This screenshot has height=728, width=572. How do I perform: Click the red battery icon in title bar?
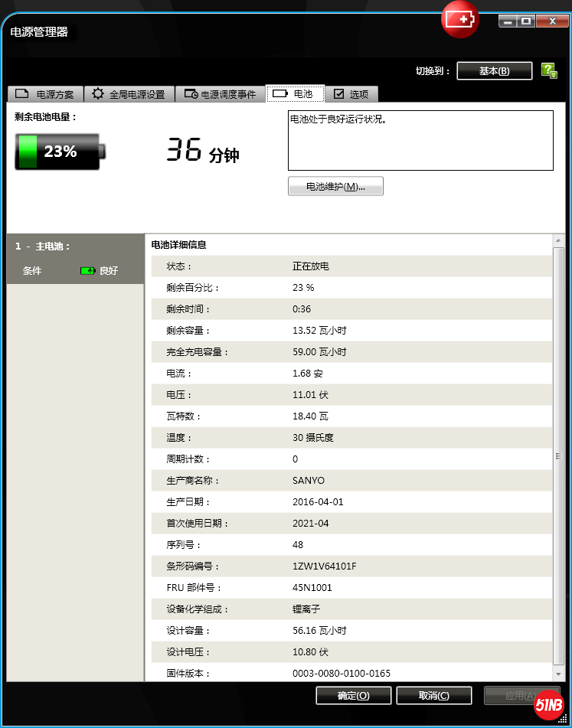click(460, 20)
